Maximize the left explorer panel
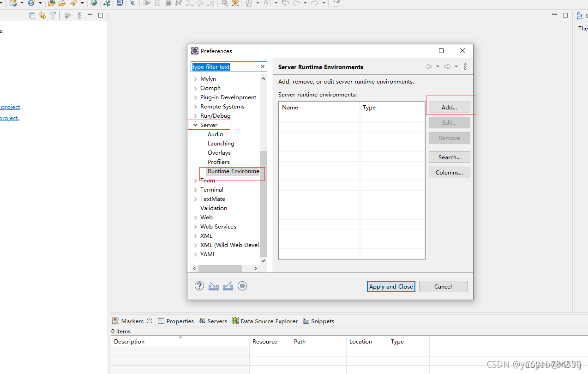Image resolution: width=588 pixels, height=374 pixels. pyautogui.click(x=101, y=15)
